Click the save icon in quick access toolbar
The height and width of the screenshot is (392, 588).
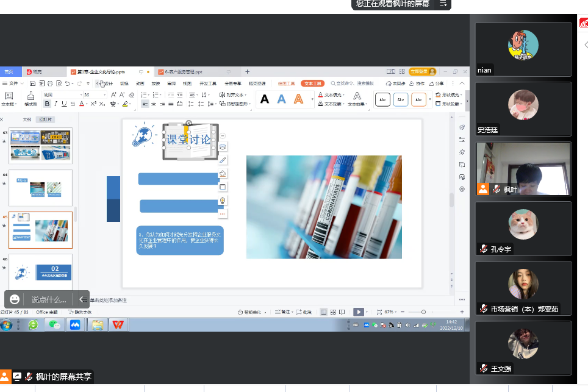(33, 83)
